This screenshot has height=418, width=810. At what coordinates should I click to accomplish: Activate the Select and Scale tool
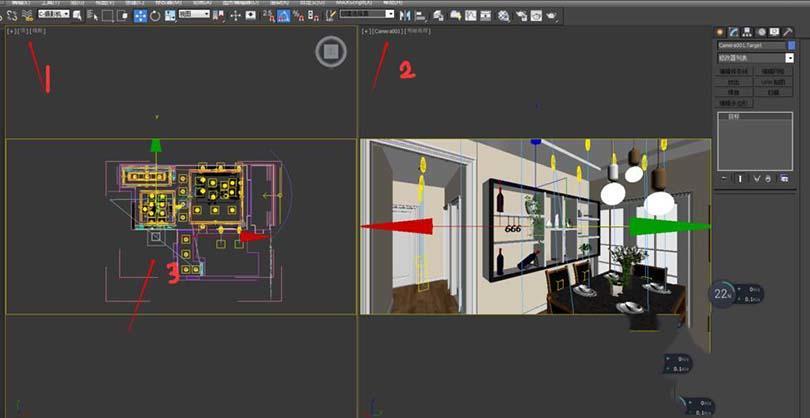[x=170, y=16]
